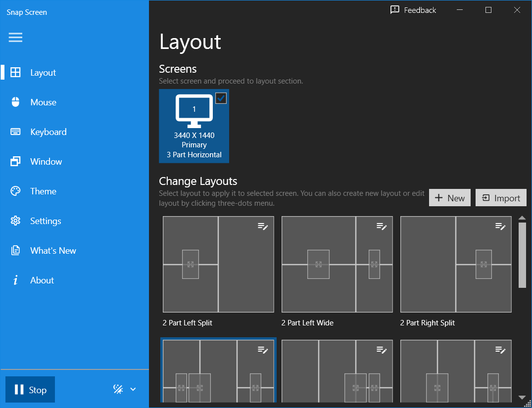The height and width of the screenshot is (408, 532).
Task: Click the edit icon on 2 Part Left Wide
Action: [x=382, y=227]
